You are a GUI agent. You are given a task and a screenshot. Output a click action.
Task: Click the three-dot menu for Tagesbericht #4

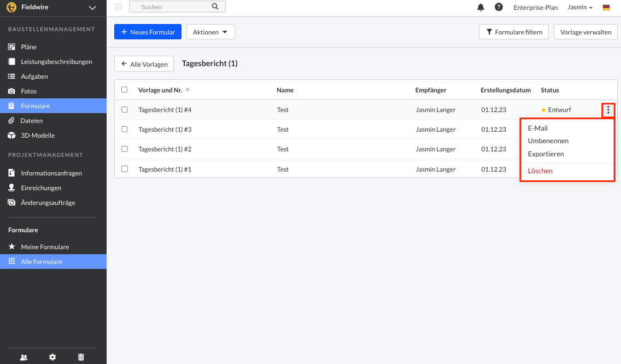click(608, 110)
